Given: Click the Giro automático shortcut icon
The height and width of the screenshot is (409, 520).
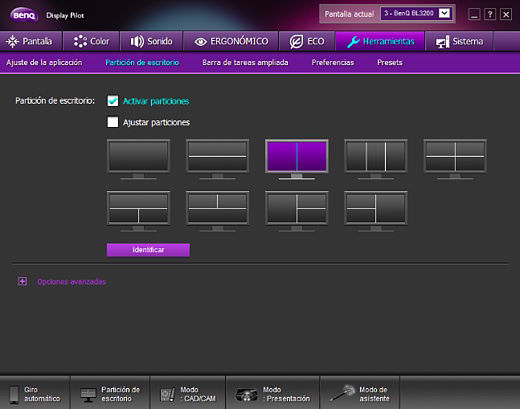Looking at the screenshot, I should pyautogui.click(x=14, y=394).
